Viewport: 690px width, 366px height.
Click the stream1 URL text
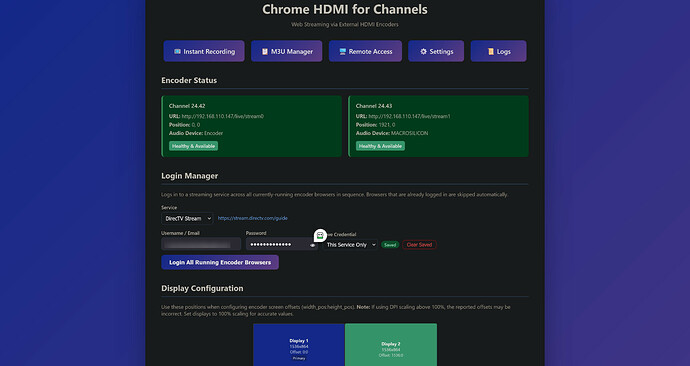(409, 116)
